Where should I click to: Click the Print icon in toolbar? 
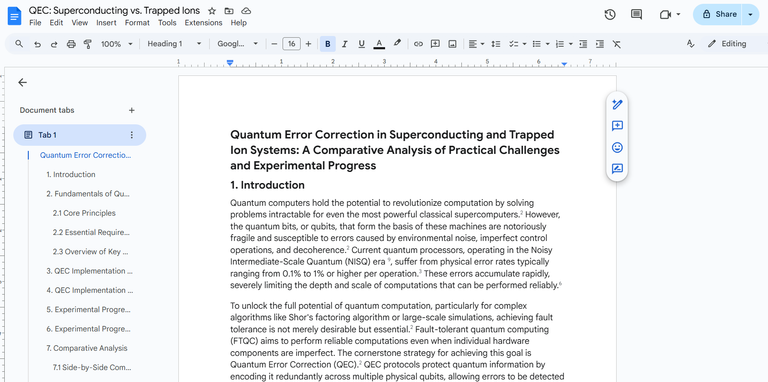[71, 44]
